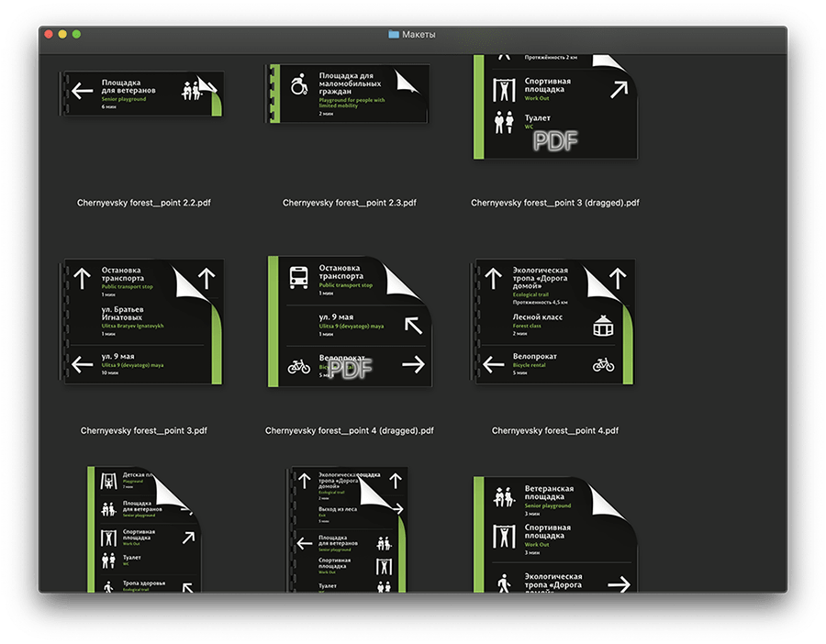Select the Chernyevsky forest point 4 thumbnail
This screenshot has height=644, width=826.
coord(554,321)
